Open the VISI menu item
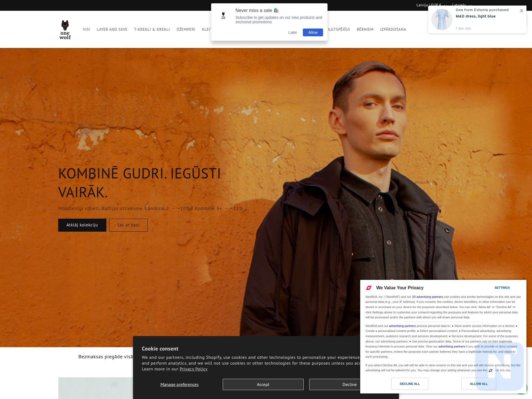Image resolution: width=532 pixels, height=399 pixels. tap(86, 29)
